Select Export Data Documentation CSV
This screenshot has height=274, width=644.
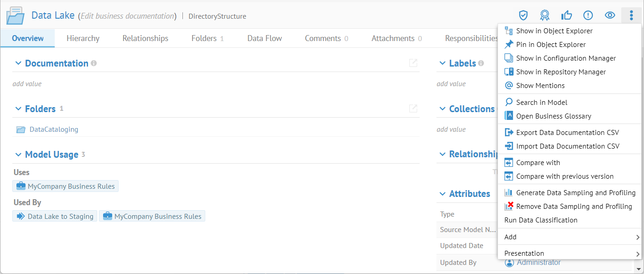(x=567, y=132)
